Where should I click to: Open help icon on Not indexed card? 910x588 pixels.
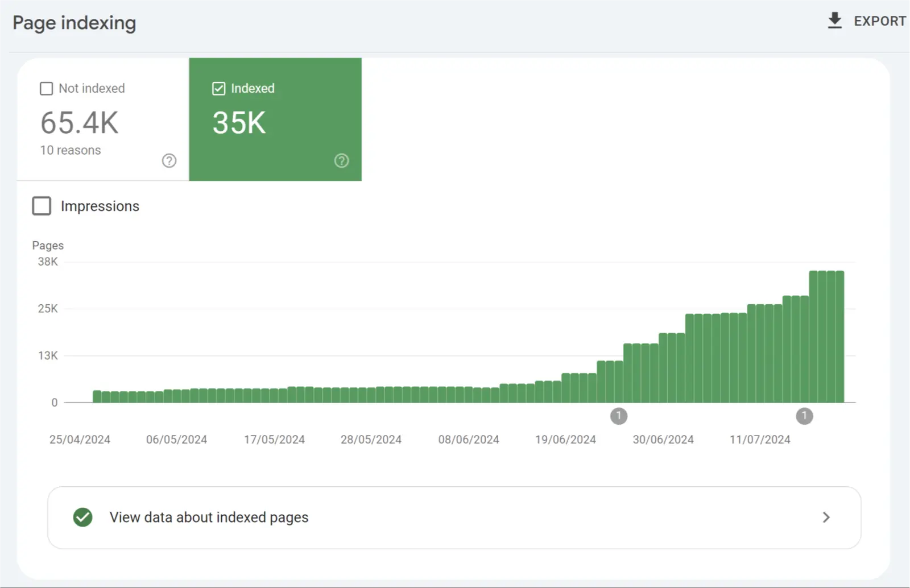(x=169, y=160)
